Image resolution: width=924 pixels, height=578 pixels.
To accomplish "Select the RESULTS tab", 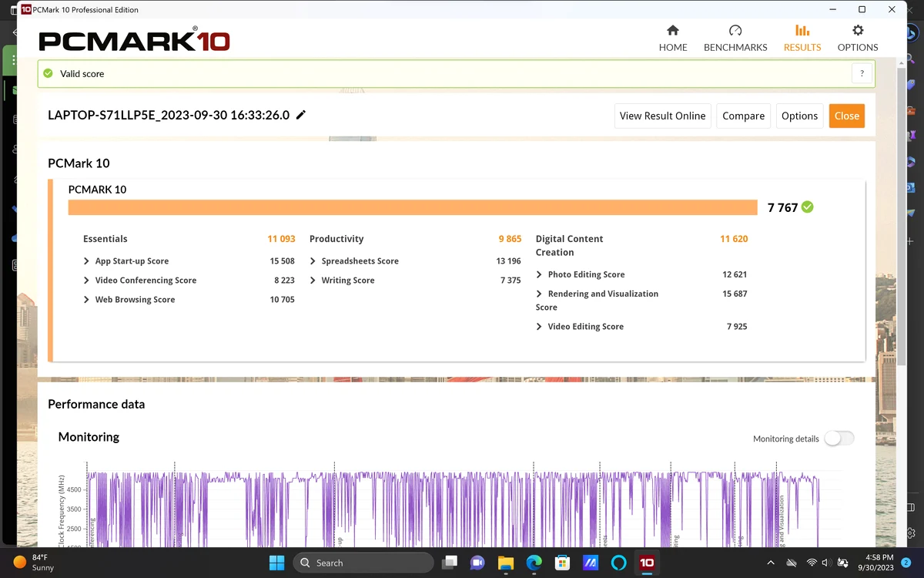I will (802, 38).
